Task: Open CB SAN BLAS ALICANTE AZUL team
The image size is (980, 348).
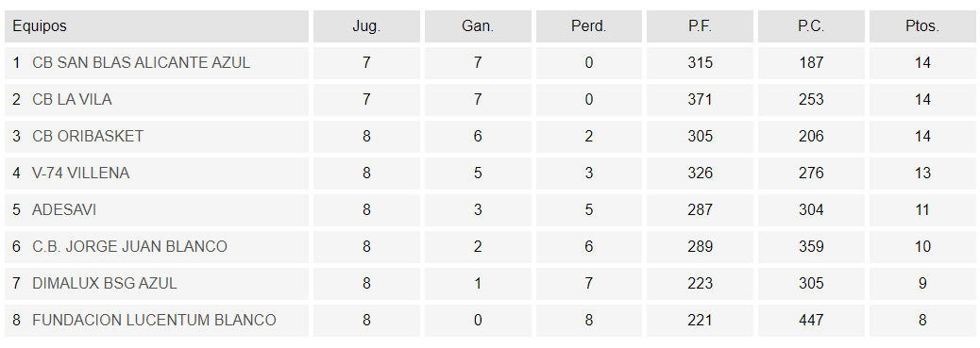Action: pos(142,63)
